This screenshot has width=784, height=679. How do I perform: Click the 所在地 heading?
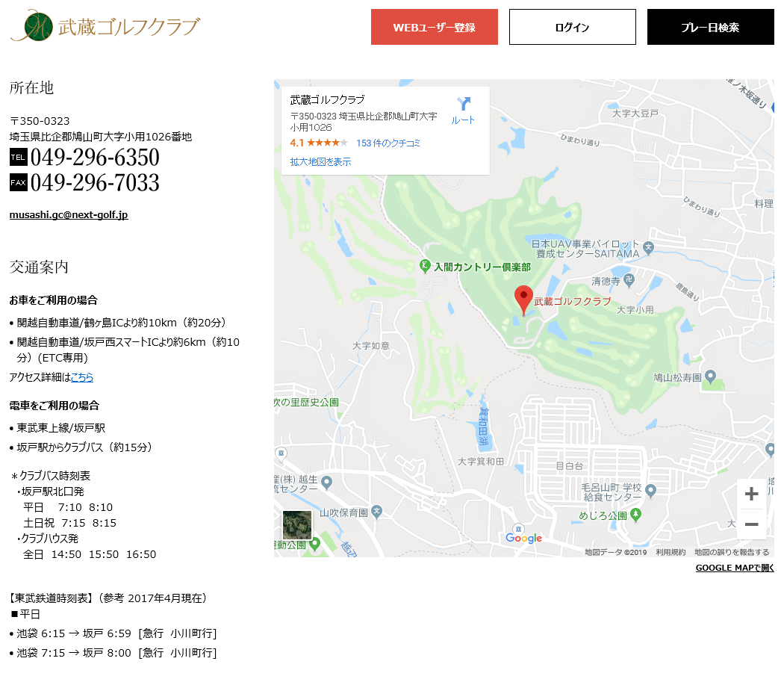coord(31,87)
